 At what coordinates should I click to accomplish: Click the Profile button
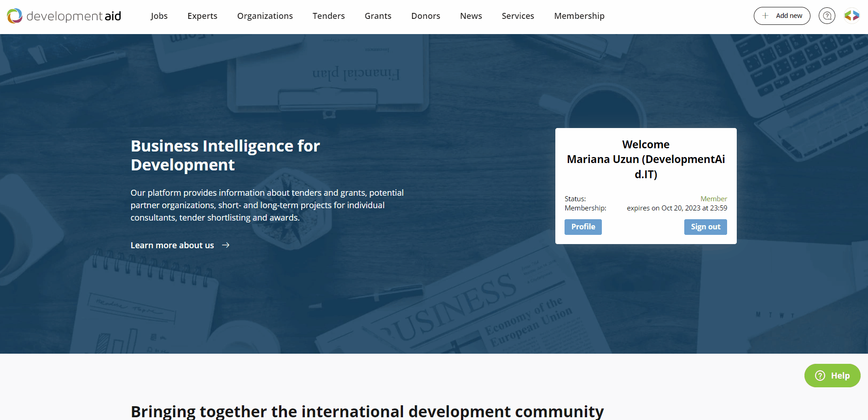pos(583,227)
